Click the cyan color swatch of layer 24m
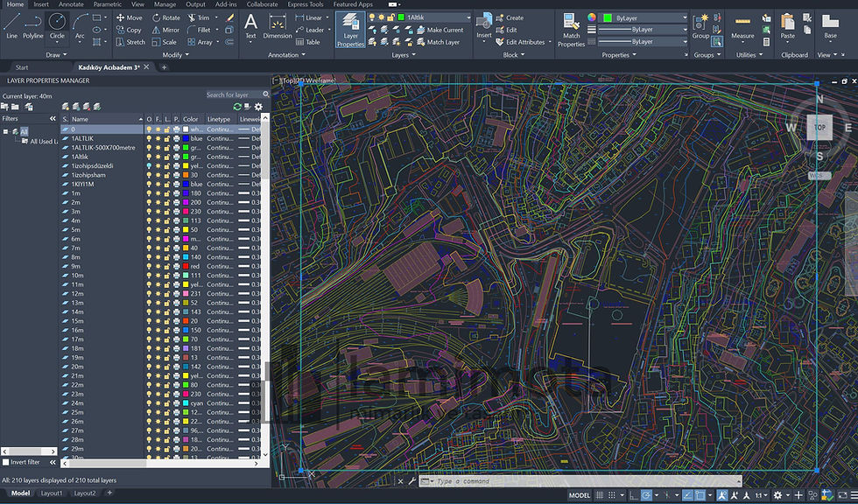The width and height of the screenshot is (858, 504). tap(186, 402)
